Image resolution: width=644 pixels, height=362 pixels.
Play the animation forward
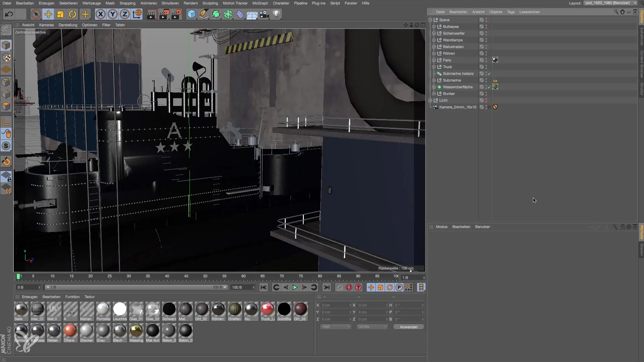(295, 287)
